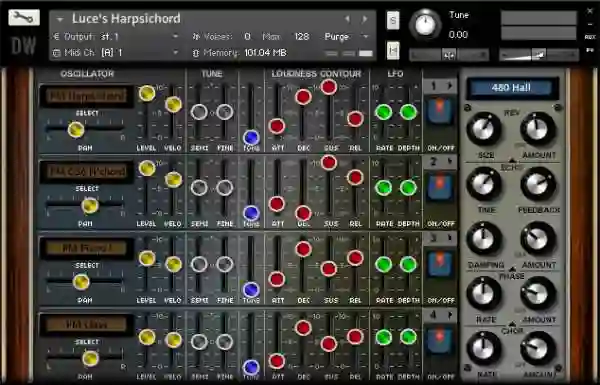Click oscillator 1 LEVEL yellow fader
This screenshot has height=385, width=600.
pyautogui.click(x=147, y=93)
